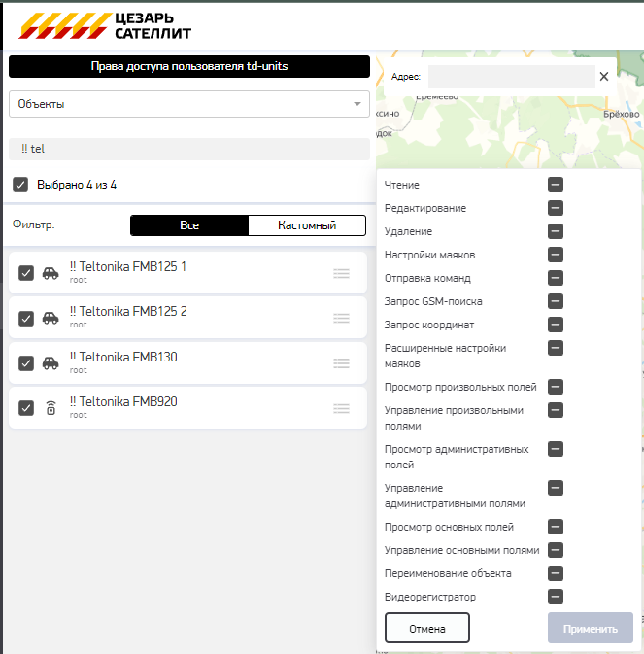Uncheck the Teltonika FMB125 2 checkbox
Viewport: 644px width, 654px height.
tap(26, 318)
